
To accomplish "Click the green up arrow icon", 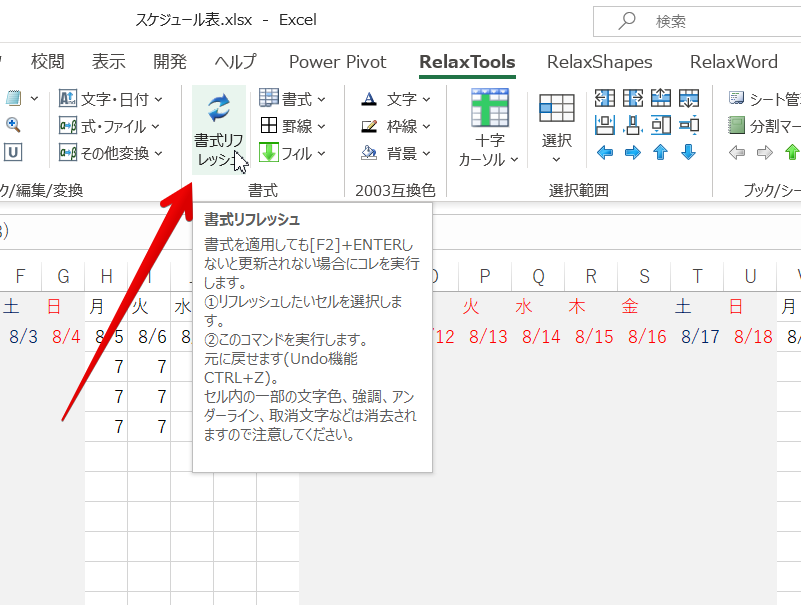I will [792, 152].
